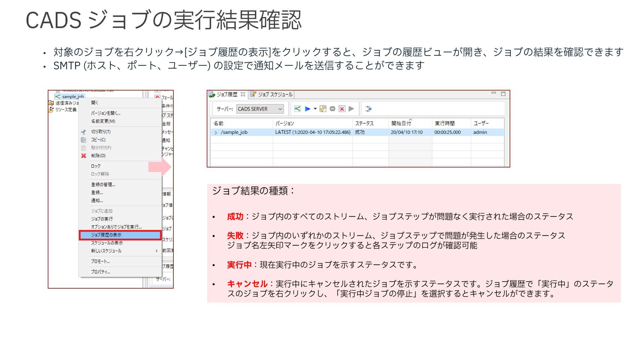Close the ジョブ履歴 tab
Viewport: 644px width, 362px height.
pyautogui.click(x=243, y=94)
